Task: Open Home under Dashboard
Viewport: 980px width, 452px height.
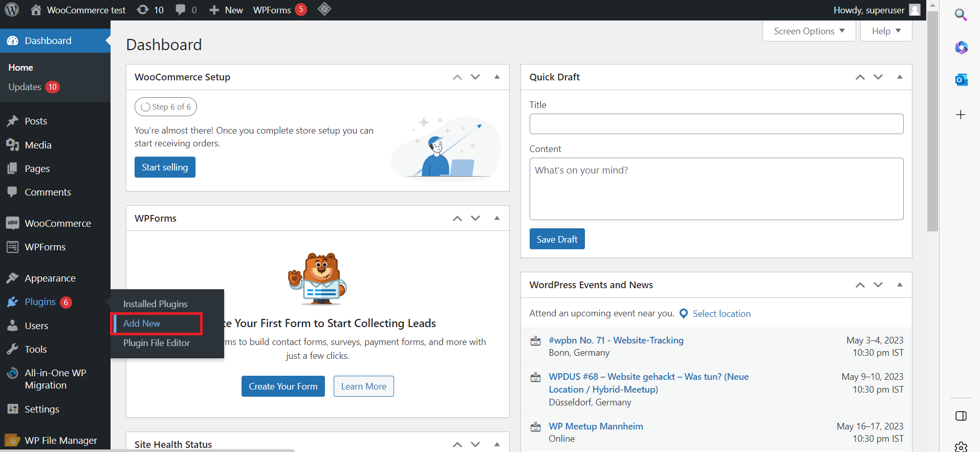Action: pos(20,68)
